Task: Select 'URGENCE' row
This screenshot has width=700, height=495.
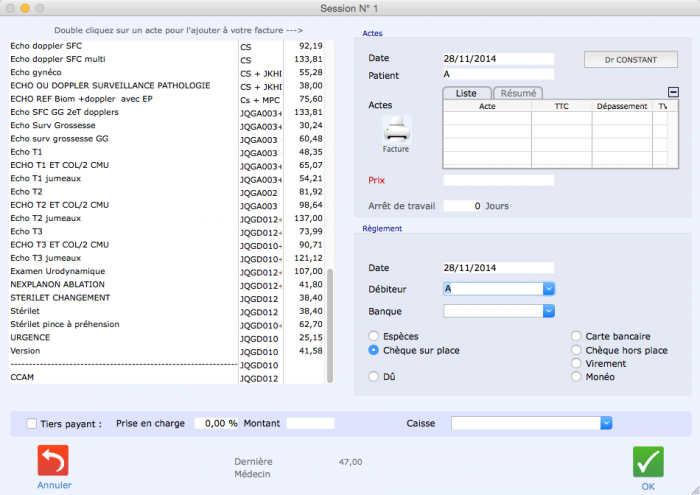Action: (x=166, y=338)
